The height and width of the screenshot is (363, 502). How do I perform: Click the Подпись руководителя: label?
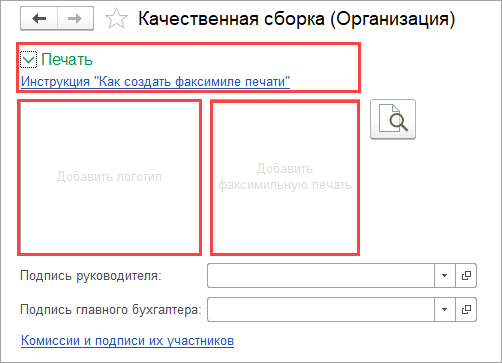91,276
